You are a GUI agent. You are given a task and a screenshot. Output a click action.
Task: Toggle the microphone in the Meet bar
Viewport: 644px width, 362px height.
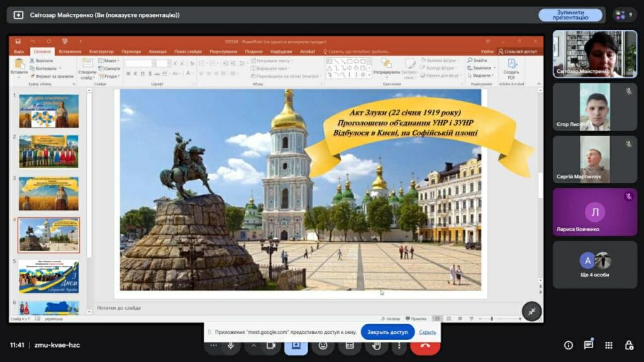tap(231, 345)
